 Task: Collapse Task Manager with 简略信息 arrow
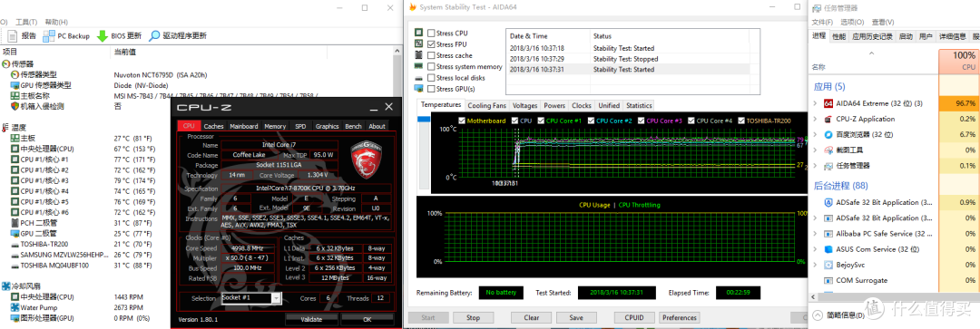818,314
